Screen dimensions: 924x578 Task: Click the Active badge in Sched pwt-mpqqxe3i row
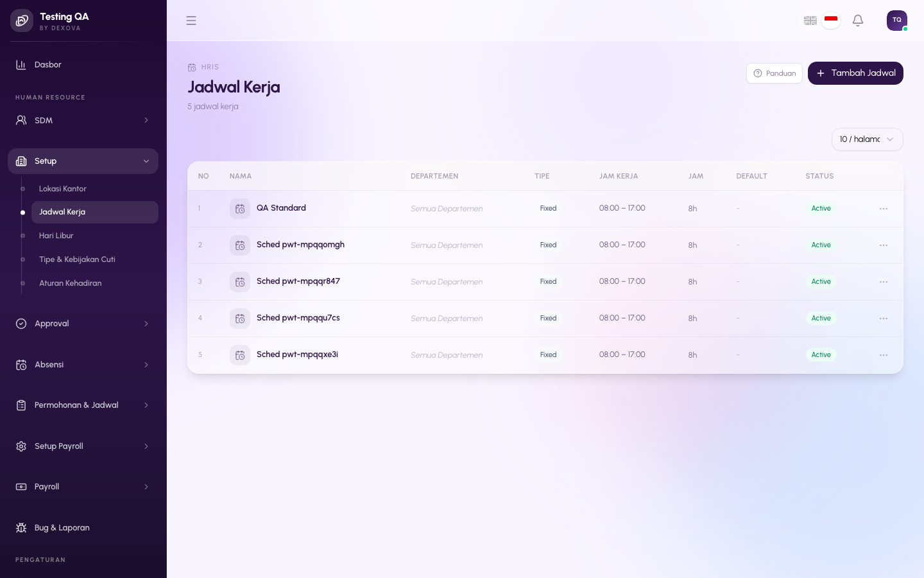click(821, 355)
